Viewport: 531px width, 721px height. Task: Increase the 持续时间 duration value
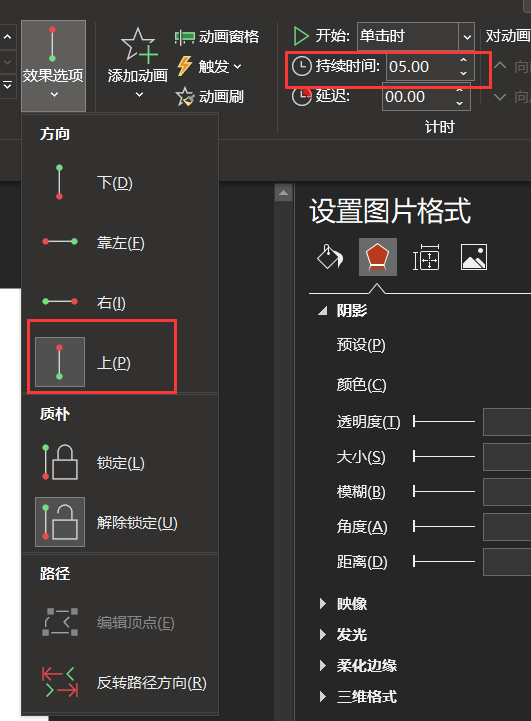click(463, 60)
